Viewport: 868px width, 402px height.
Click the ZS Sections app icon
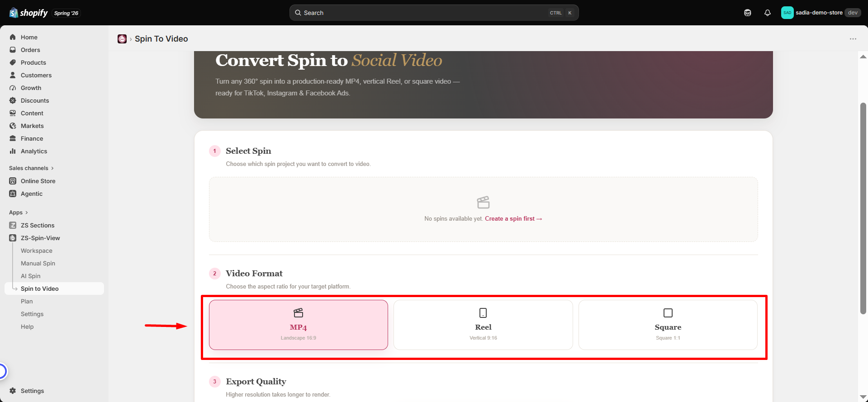click(x=13, y=225)
